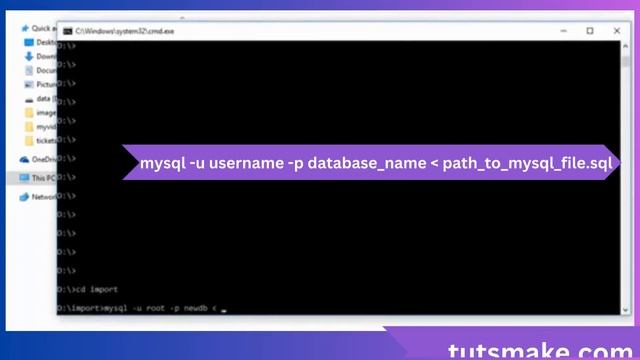Click the cmd.exe window title text
640x360 pixels.
tap(124, 31)
